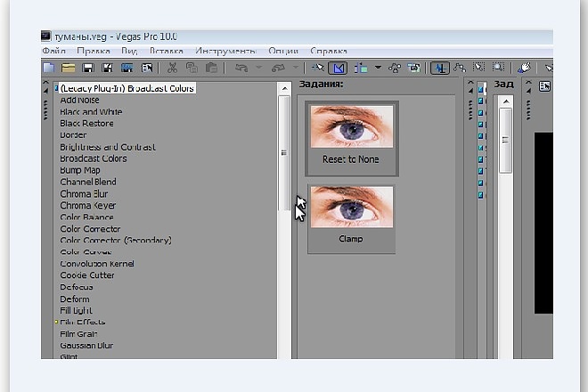This screenshot has height=392, width=588.
Task: Toggle the Enable Snapping toolbar button
Action: (318, 68)
